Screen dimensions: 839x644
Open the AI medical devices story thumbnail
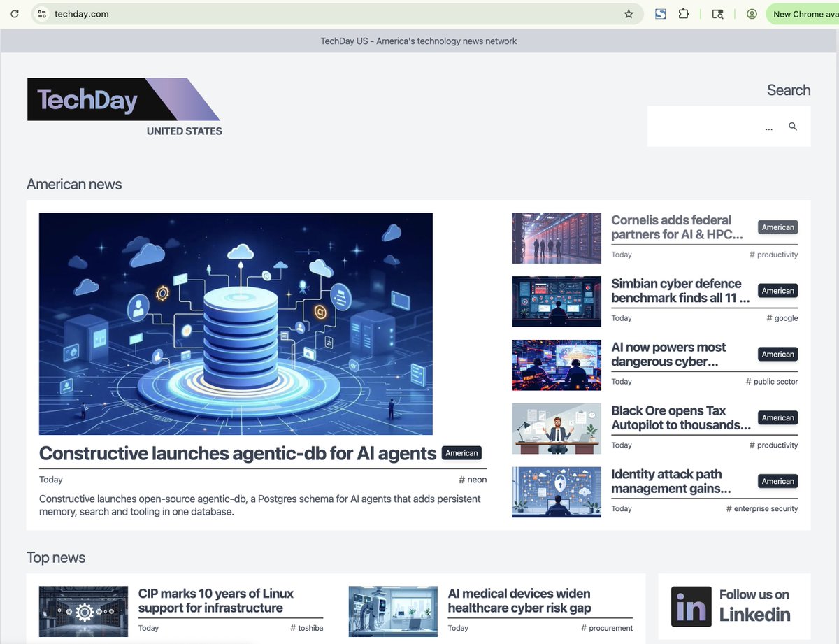[393, 611]
